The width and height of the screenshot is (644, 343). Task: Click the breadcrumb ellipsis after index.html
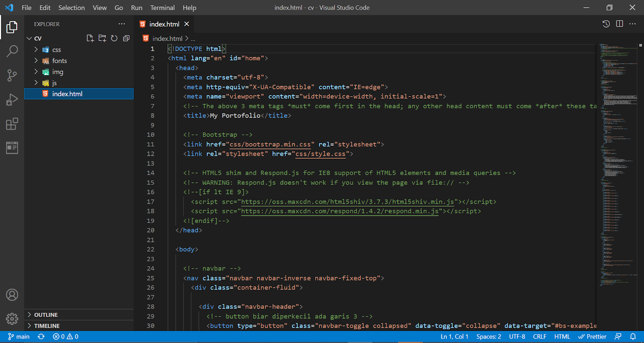[193, 39]
